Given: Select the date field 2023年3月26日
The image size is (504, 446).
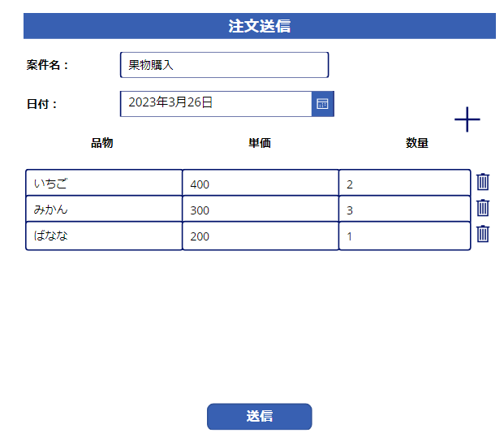Looking at the screenshot, I should 216,104.
